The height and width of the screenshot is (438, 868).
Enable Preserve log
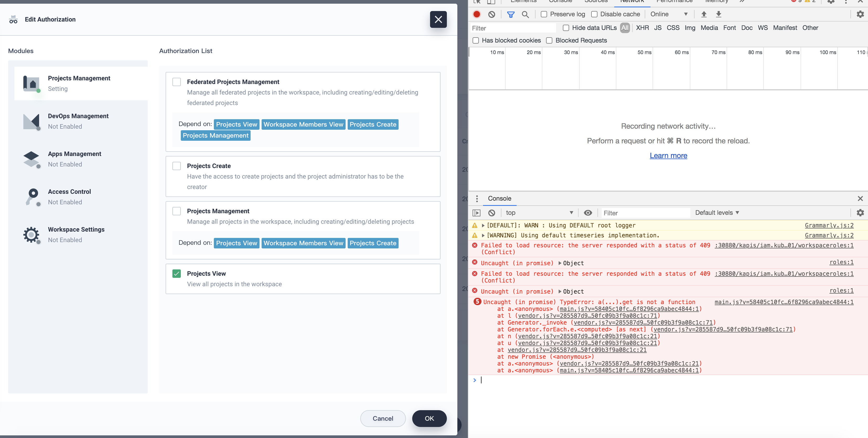click(543, 14)
